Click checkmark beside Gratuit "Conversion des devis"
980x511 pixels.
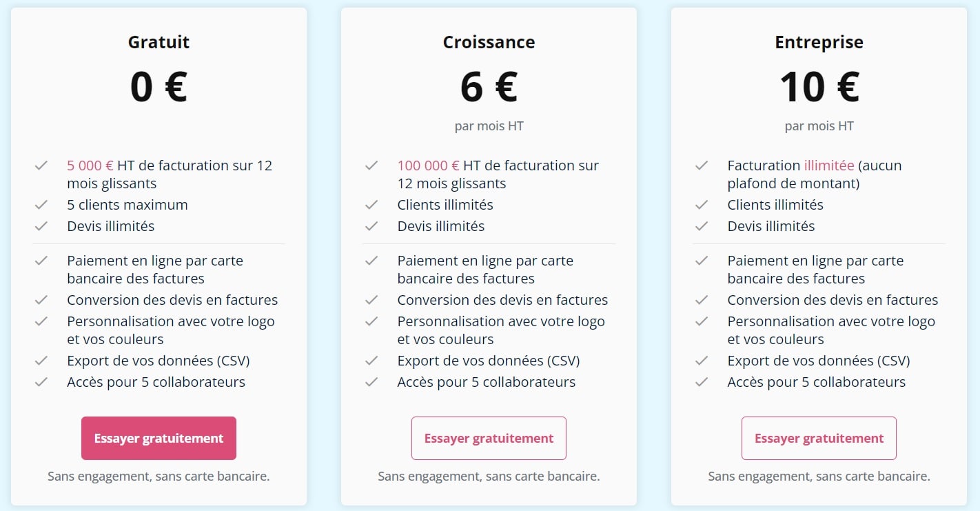tap(41, 300)
